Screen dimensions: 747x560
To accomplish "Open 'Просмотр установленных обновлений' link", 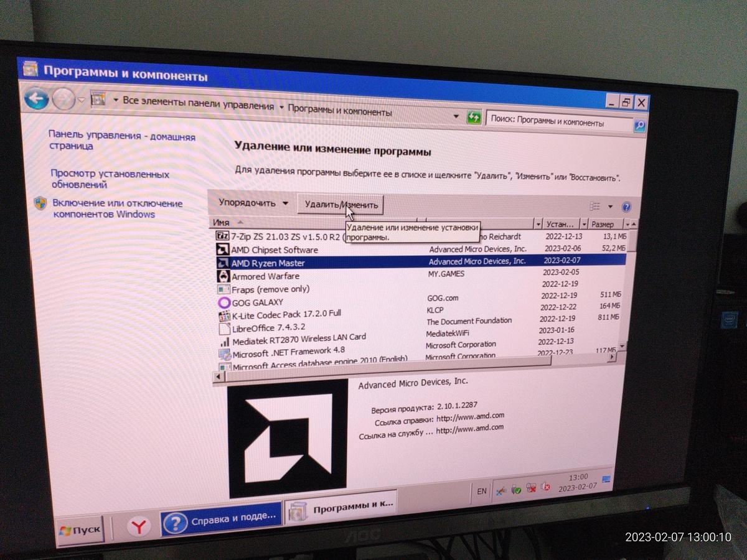I will coord(110,179).
